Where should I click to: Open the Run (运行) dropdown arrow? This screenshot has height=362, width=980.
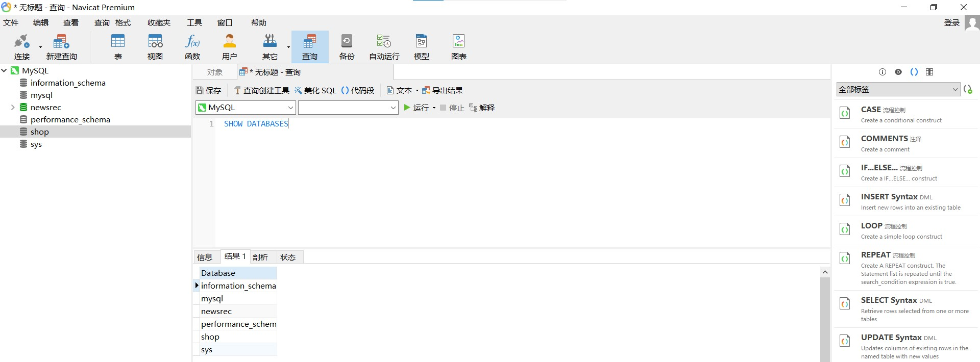coord(434,108)
